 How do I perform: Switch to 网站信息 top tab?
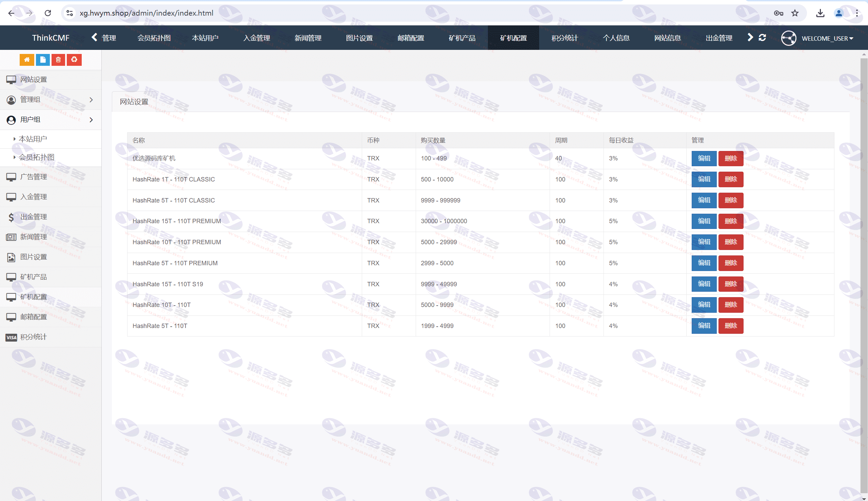(x=668, y=38)
